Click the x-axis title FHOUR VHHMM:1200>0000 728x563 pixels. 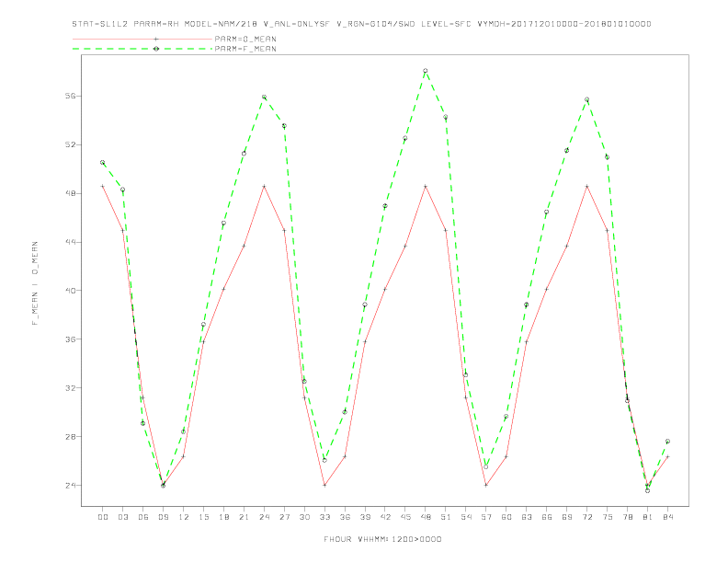[x=382, y=539]
